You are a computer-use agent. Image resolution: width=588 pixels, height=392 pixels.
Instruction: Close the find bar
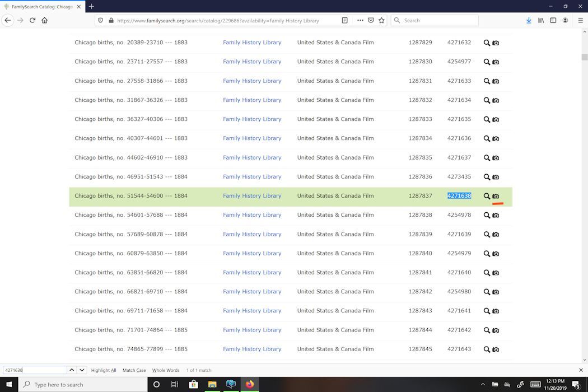pyautogui.click(x=581, y=370)
